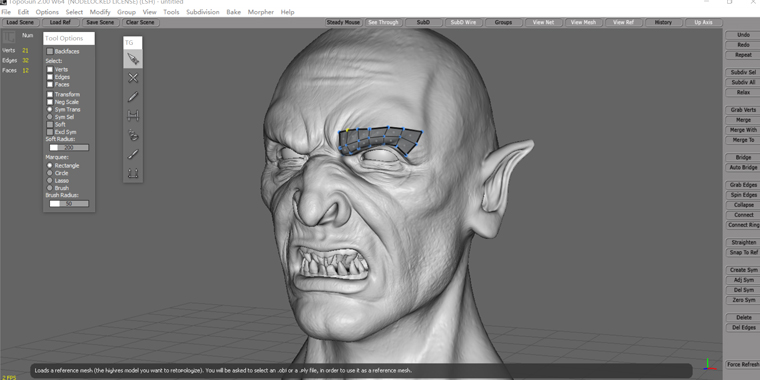760x380 pixels.
Task: Click the Create Sym button
Action: (743, 270)
